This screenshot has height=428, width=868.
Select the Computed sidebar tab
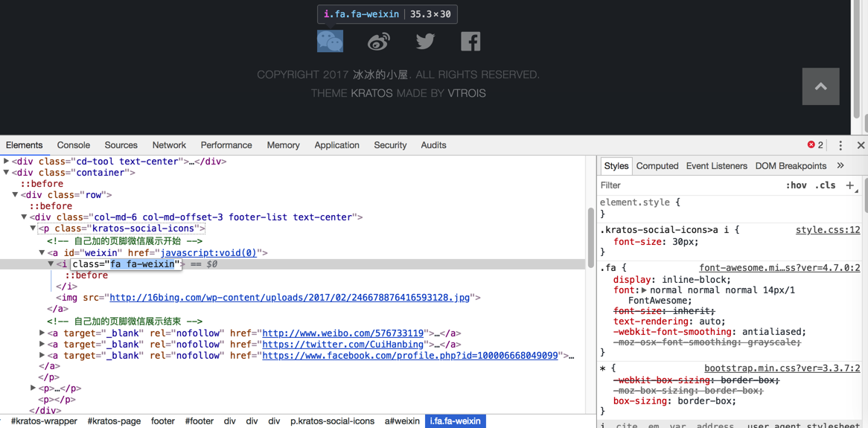[657, 166]
